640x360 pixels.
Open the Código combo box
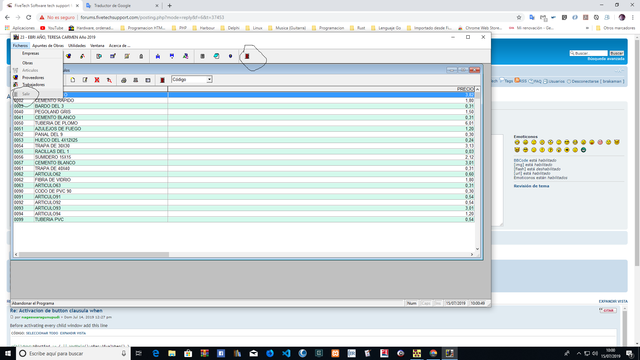click(x=191, y=80)
